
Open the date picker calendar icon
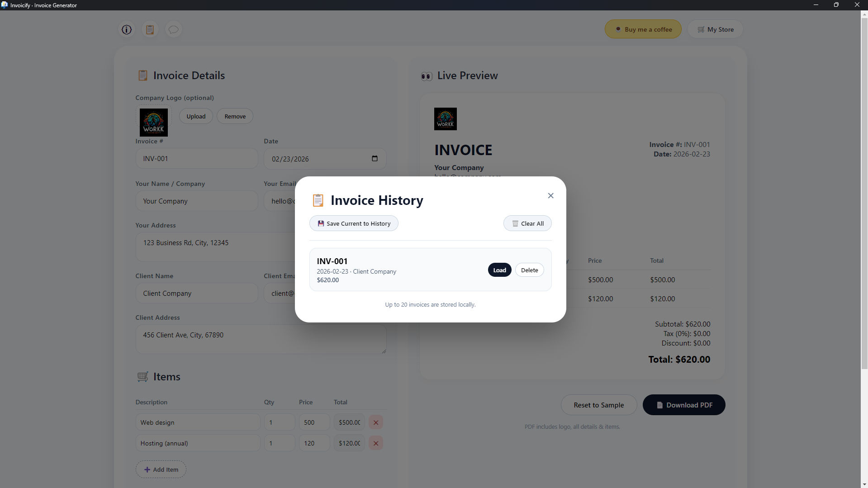pos(375,158)
